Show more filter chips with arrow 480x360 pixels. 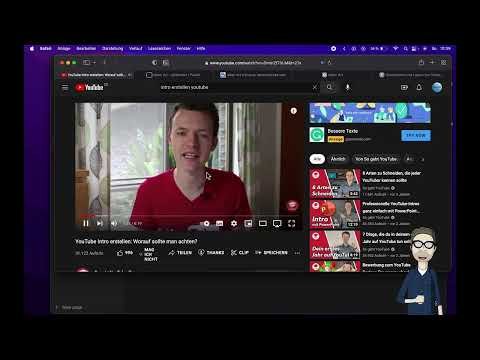(423, 159)
